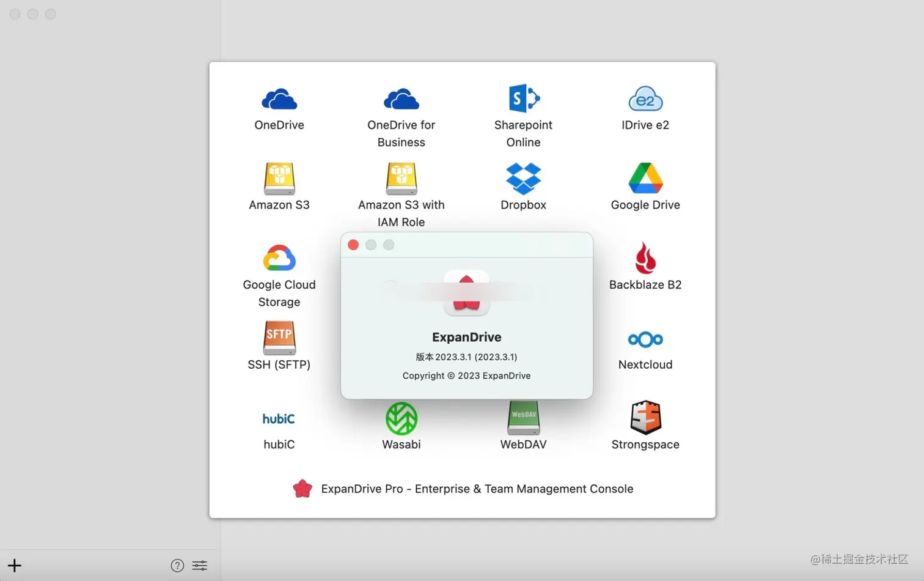924x581 pixels.
Task: Choose the Nextcloud icon
Action: coord(645,339)
